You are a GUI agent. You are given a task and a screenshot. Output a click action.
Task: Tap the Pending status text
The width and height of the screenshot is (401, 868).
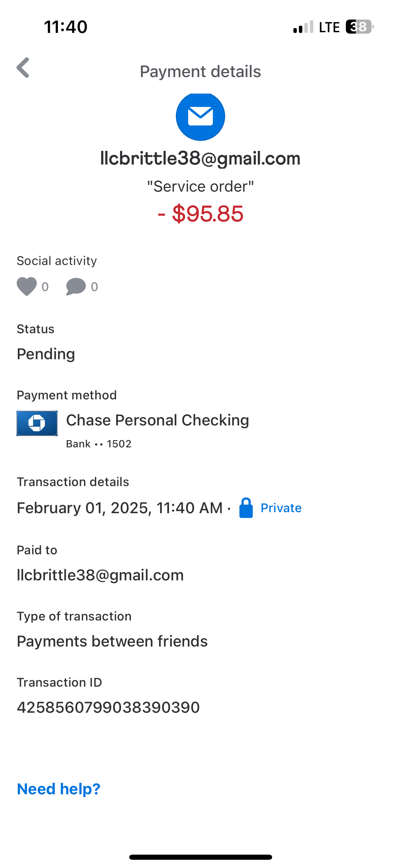[46, 354]
